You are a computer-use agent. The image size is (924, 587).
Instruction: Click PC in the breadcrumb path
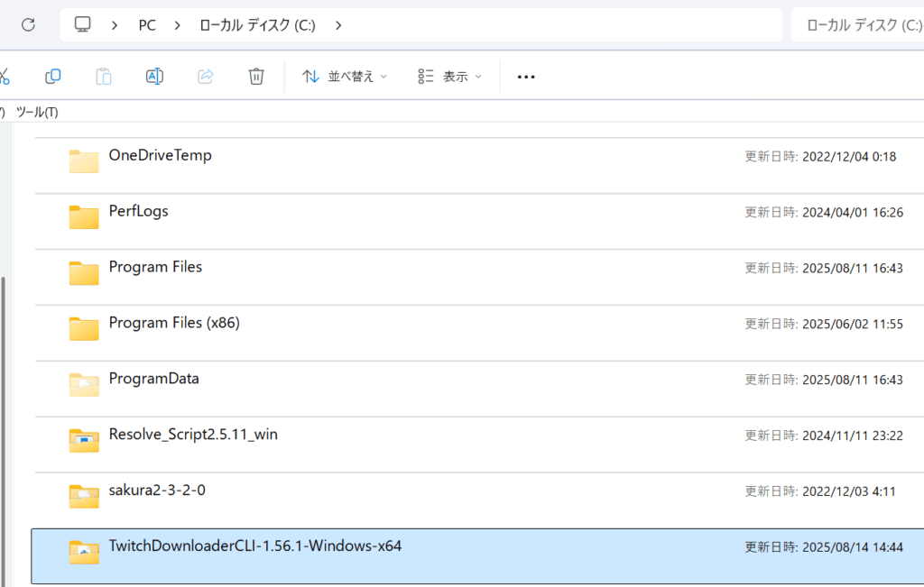click(147, 25)
